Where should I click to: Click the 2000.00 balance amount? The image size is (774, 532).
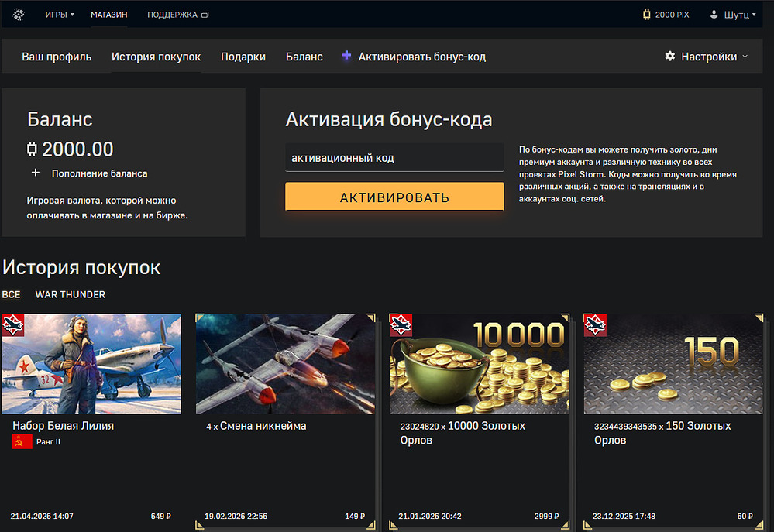(77, 149)
